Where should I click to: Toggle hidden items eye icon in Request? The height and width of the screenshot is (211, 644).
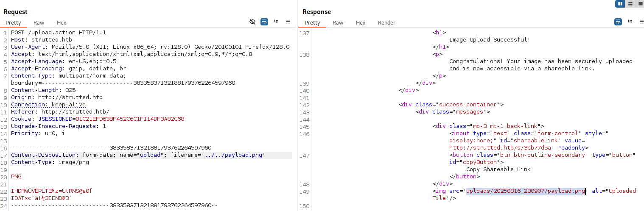click(x=252, y=22)
